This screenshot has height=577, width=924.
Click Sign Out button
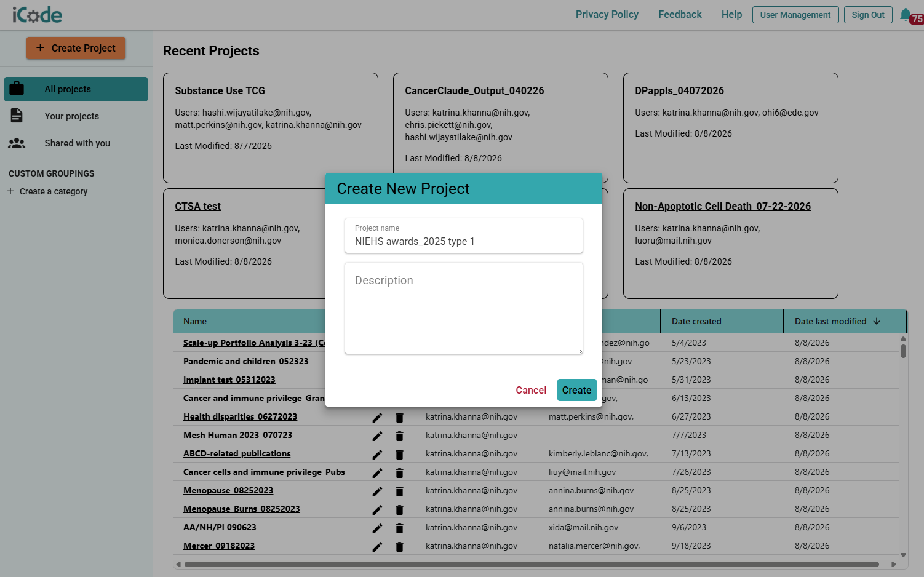(868, 15)
